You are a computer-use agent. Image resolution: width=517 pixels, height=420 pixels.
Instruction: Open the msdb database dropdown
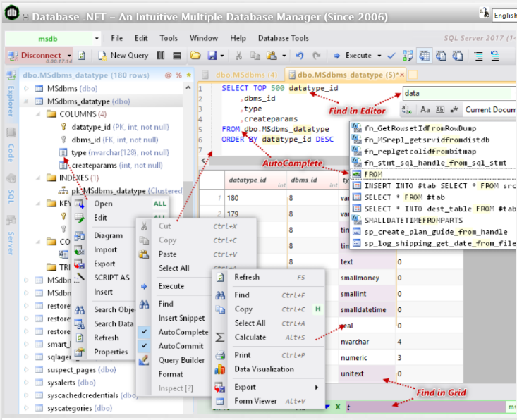[97, 39]
